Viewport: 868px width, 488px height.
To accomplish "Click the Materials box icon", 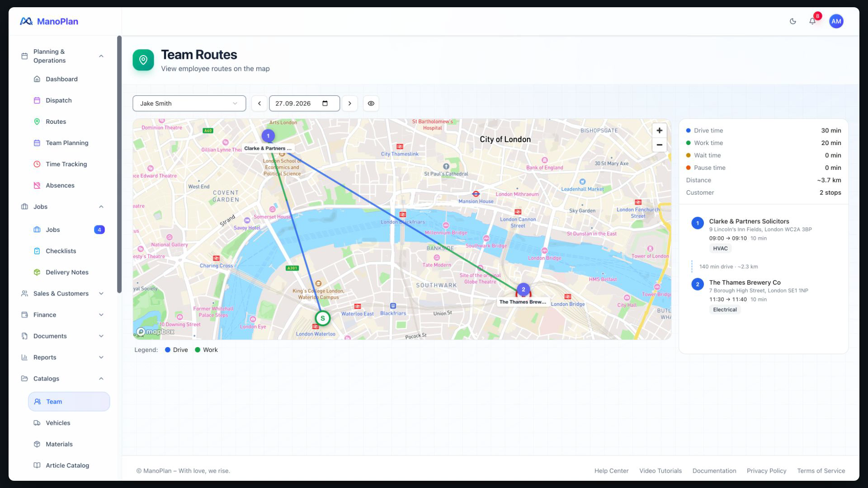I will tap(37, 444).
